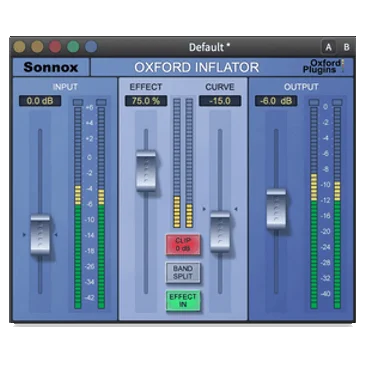This screenshot has width=365, height=365.
Task: Click the effect amount field 75.0 %
Action: pos(146,101)
